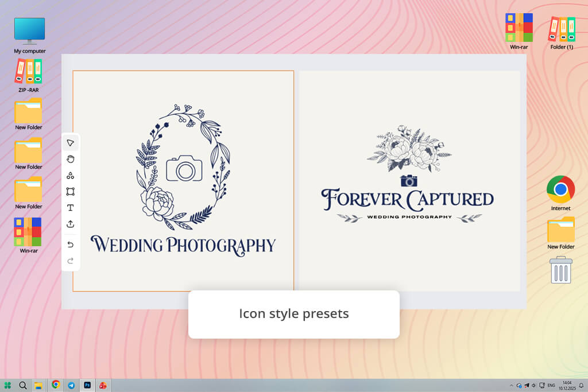Click the FOREVER CAPTURED title text
The height and width of the screenshot is (392, 588).
[x=408, y=200]
